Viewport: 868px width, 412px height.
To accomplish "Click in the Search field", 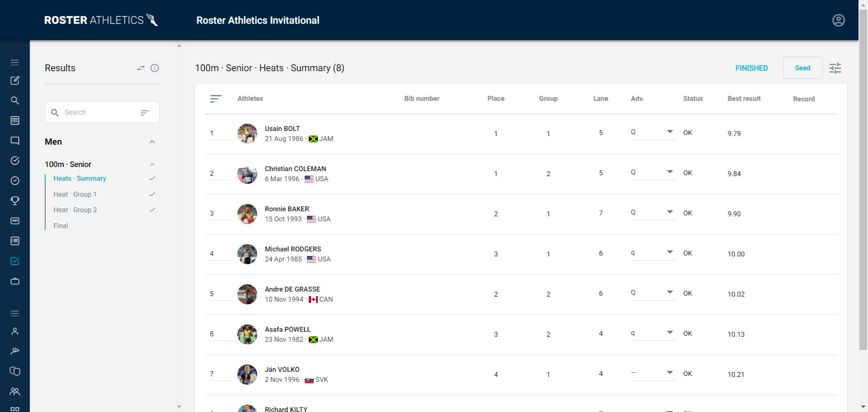I will (91, 112).
